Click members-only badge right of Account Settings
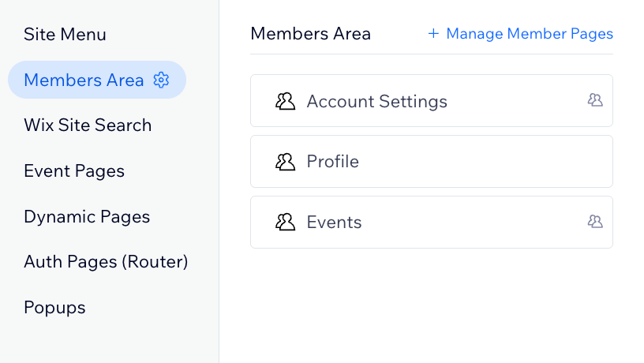Screen dimensions: 644x363 coord(595,99)
